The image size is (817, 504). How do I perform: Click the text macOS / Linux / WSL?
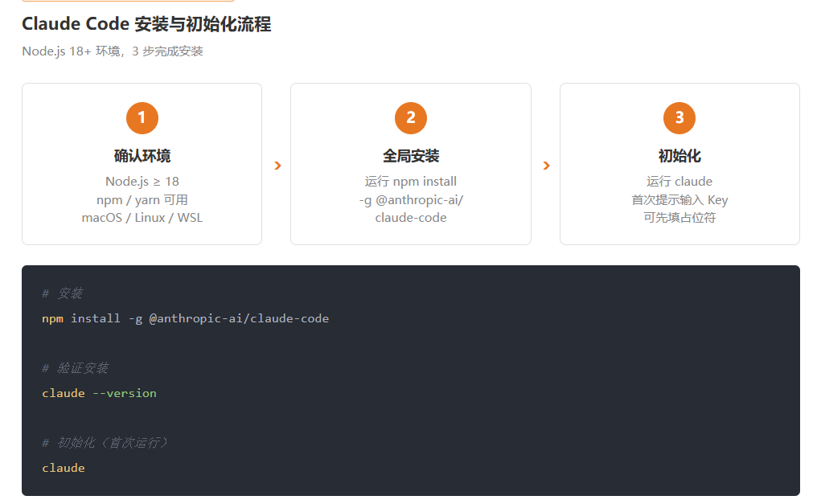coord(142,218)
